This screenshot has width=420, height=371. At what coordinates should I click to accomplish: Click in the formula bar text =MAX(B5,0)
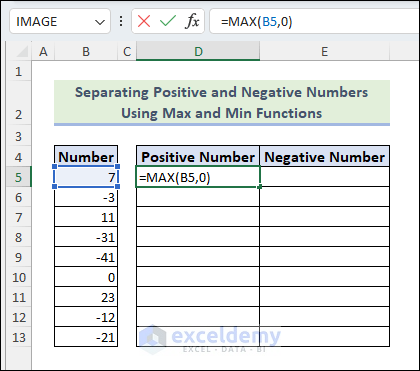coord(256,22)
